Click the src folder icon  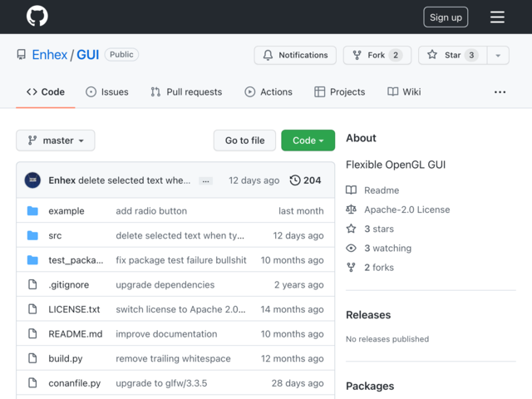point(32,235)
